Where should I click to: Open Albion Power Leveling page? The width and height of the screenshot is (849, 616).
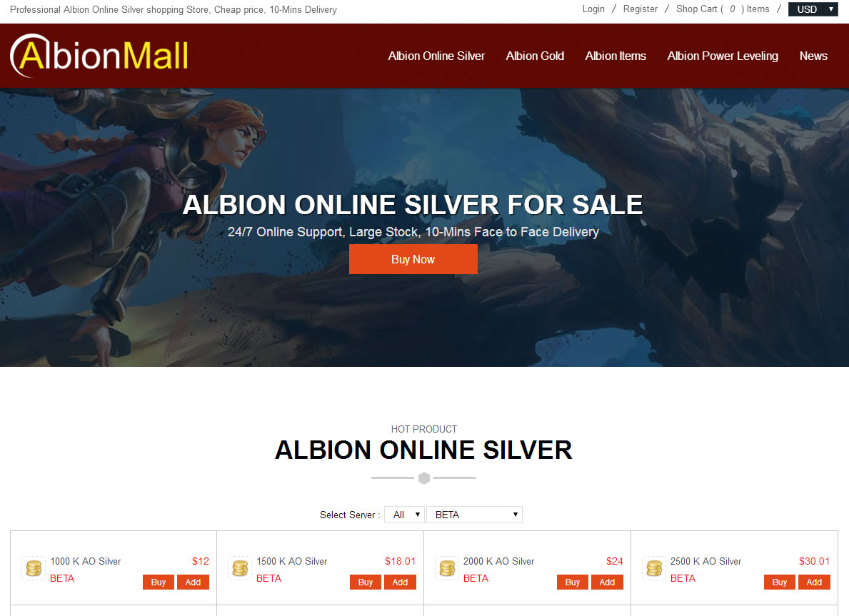[x=723, y=56]
